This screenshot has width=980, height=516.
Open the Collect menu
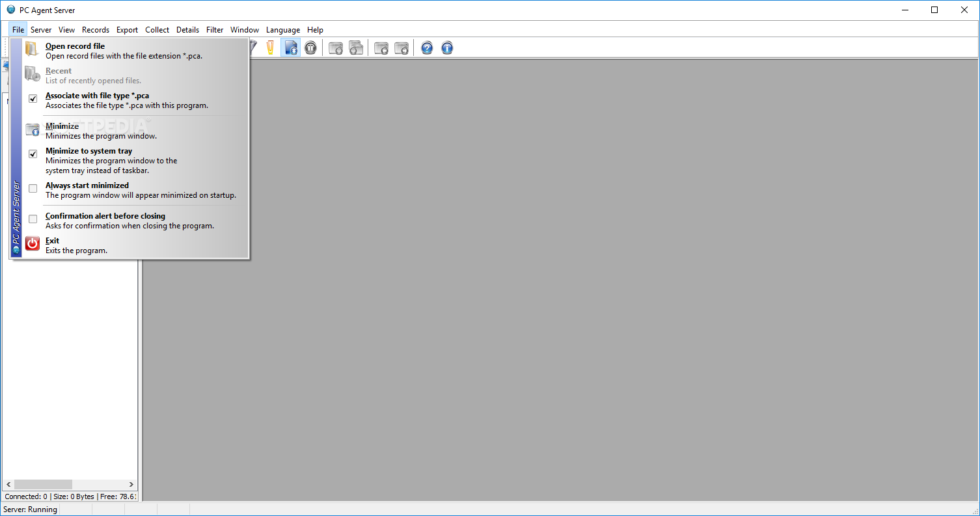pos(157,29)
